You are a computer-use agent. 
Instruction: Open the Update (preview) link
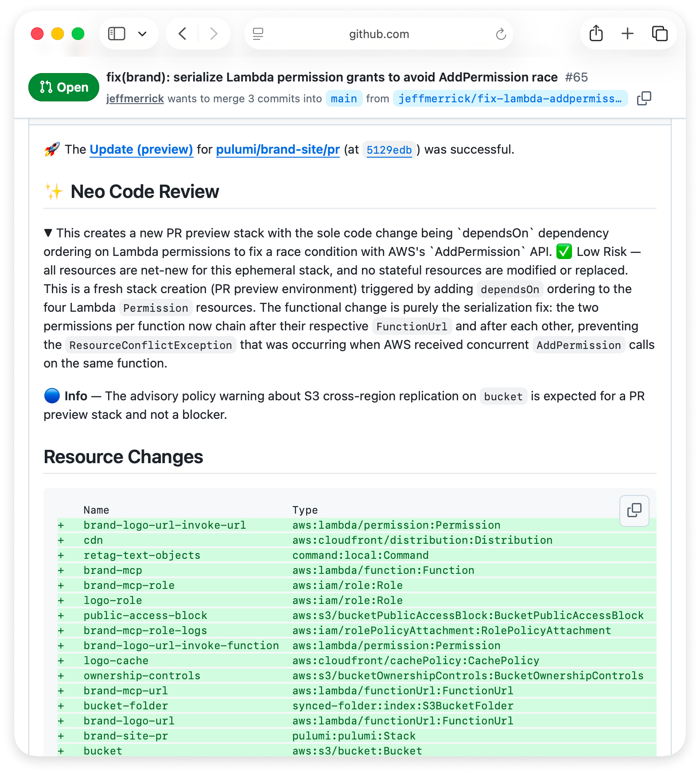point(141,150)
